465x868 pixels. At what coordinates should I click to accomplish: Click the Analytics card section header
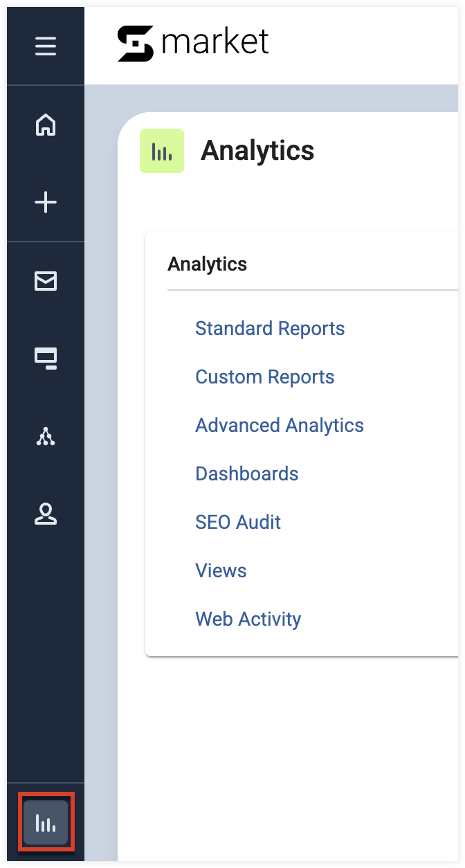click(x=208, y=264)
